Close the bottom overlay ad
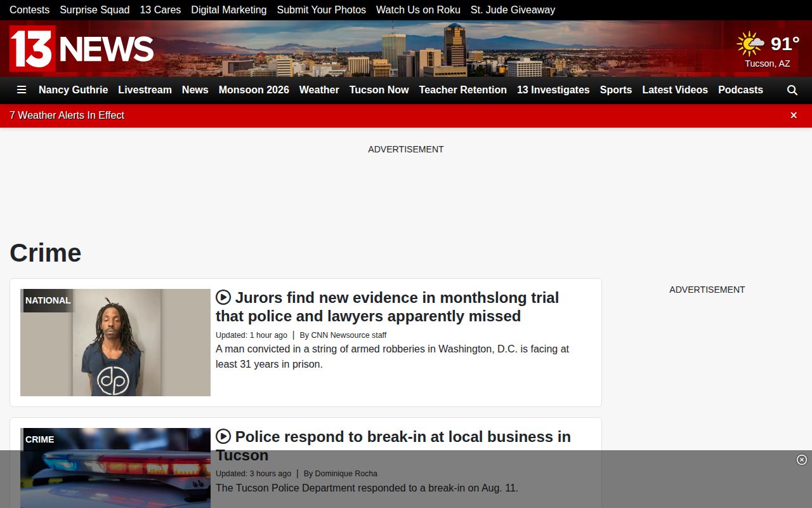The width and height of the screenshot is (812, 508). 802,460
